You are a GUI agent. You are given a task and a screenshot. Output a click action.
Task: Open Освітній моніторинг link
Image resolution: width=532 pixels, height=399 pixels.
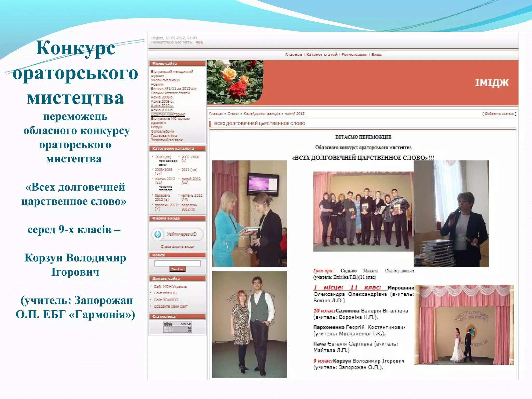[168, 114]
